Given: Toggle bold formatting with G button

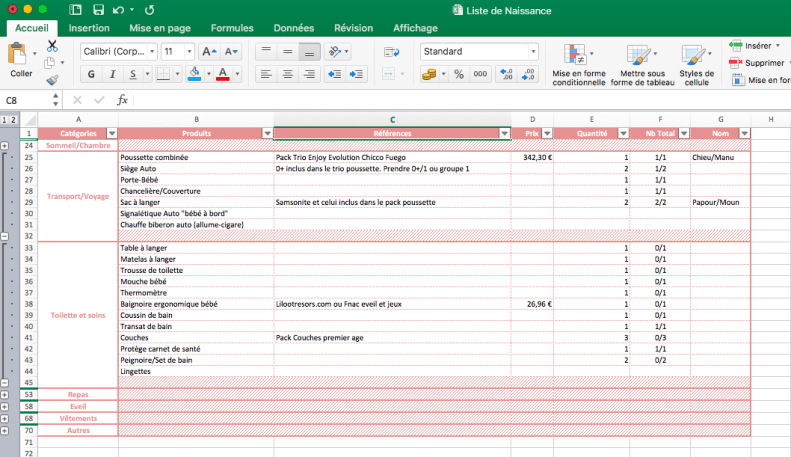Looking at the screenshot, I should (91, 74).
